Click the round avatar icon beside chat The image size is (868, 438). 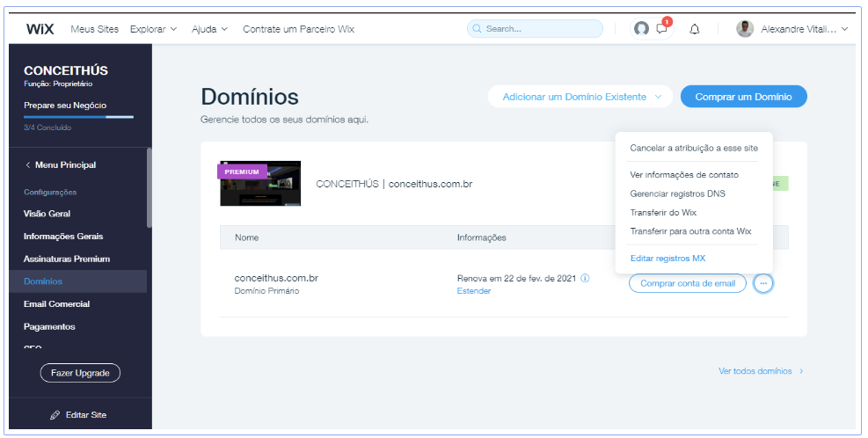pos(642,29)
